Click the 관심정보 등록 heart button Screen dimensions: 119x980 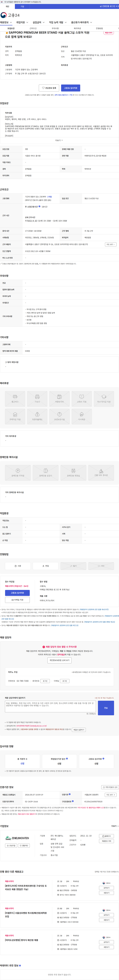coord(49,88)
